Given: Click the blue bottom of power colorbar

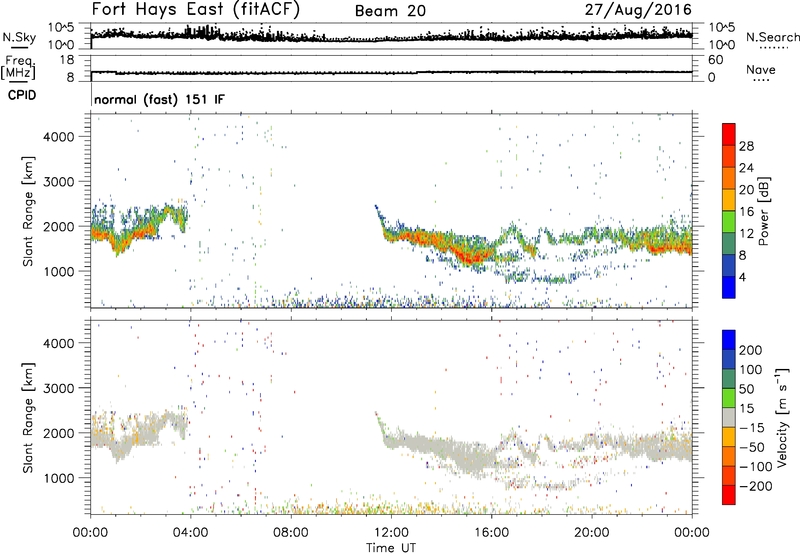Looking at the screenshot, I should (729, 287).
